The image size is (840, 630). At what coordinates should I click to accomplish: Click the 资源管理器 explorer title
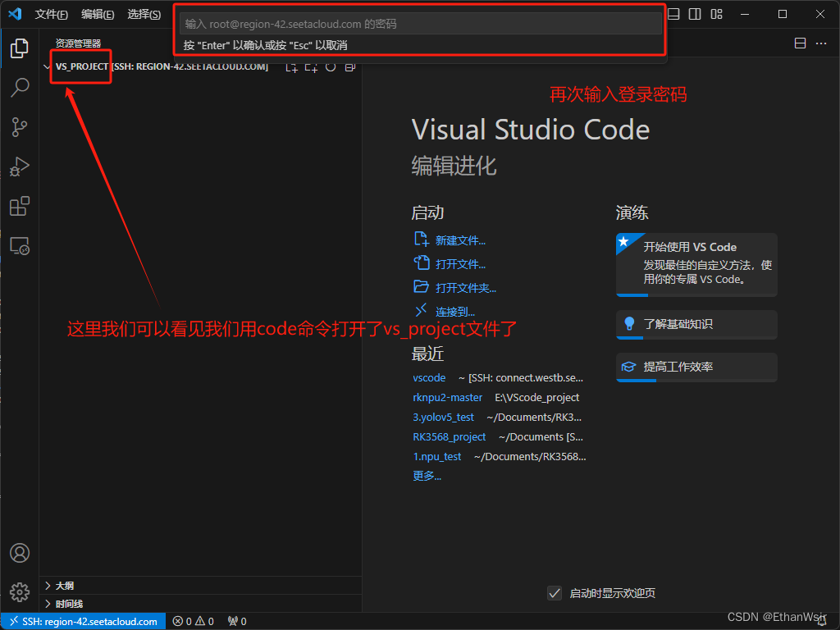78,43
